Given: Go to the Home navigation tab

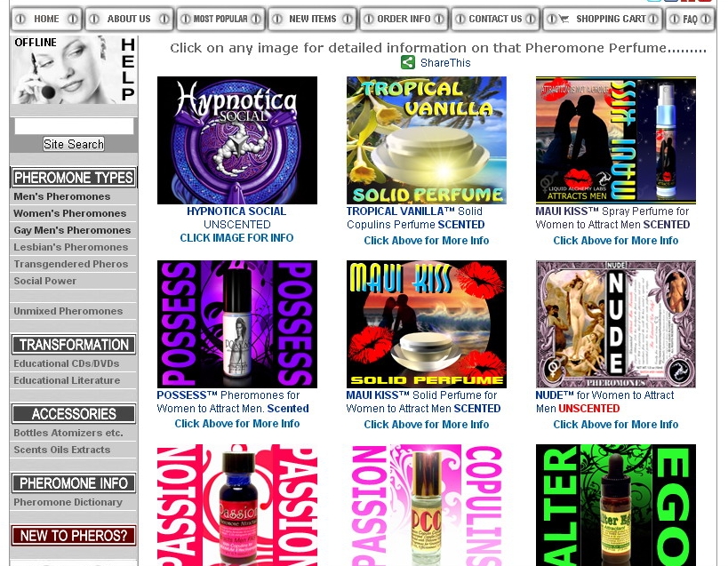Looking at the screenshot, I should [46, 19].
